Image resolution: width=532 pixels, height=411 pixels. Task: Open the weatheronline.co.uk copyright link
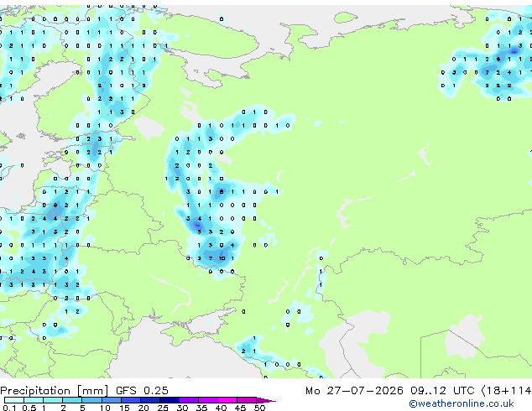(462, 403)
